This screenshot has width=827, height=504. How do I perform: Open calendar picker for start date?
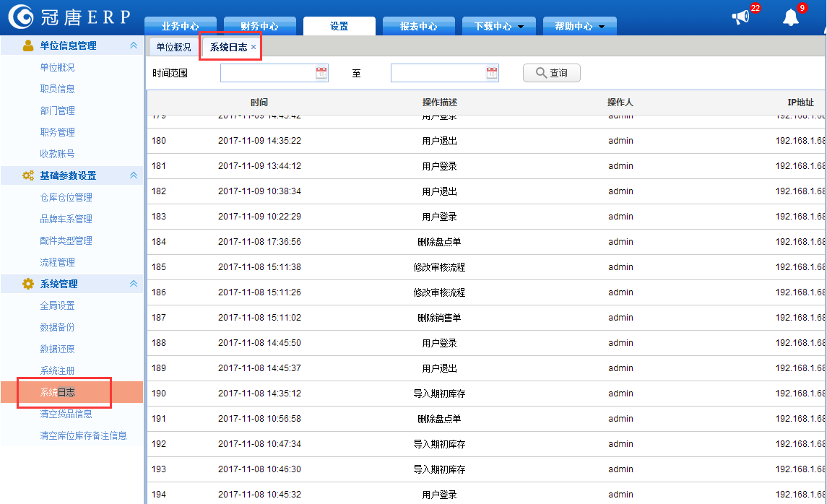point(321,73)
